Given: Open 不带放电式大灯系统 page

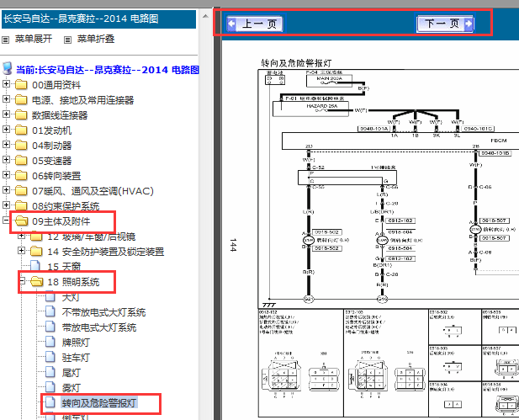Looking at the screenshot, I should [103, 312].
